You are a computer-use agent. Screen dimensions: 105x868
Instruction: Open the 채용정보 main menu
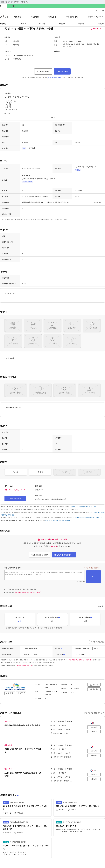[x=18, y=17]
